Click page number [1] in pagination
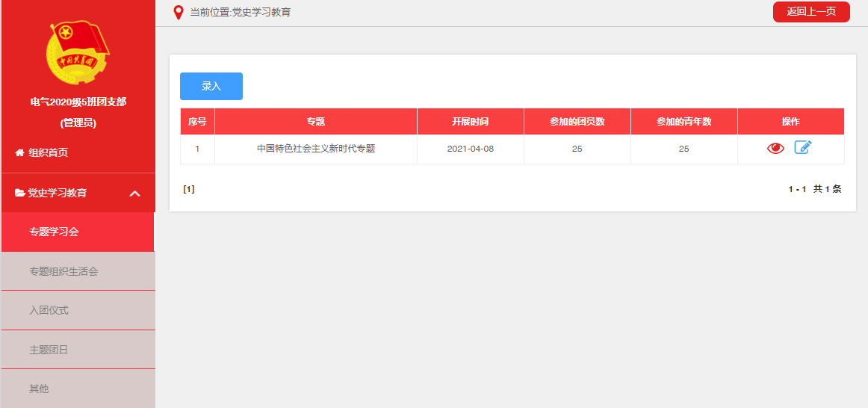Screen dimensions: 868x408 tap(189, 189)
